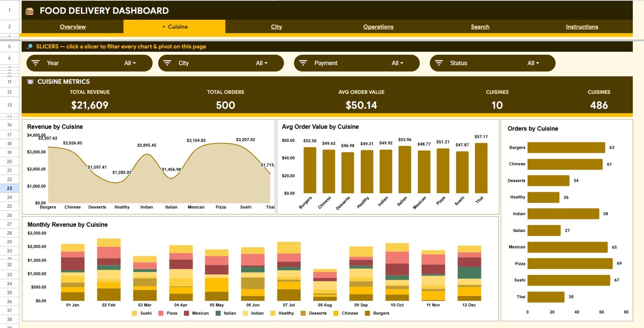
Task: Open the Instructions tab link
Action: (582, 27)
